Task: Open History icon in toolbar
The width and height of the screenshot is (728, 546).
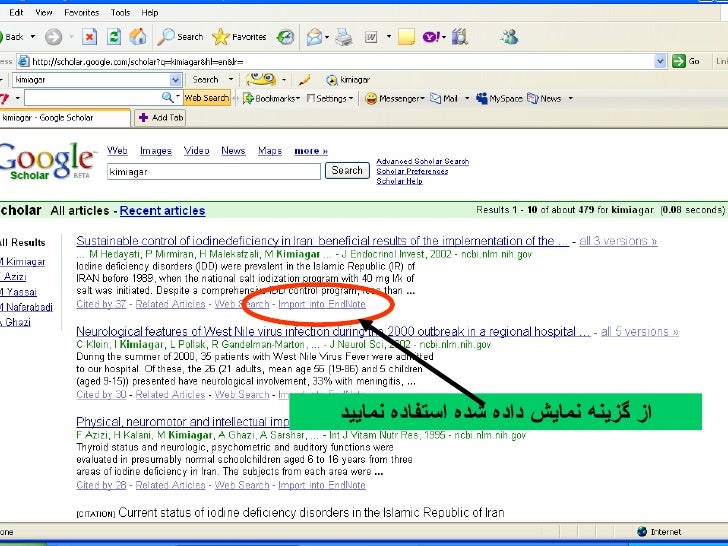Action: click(285, 37)
